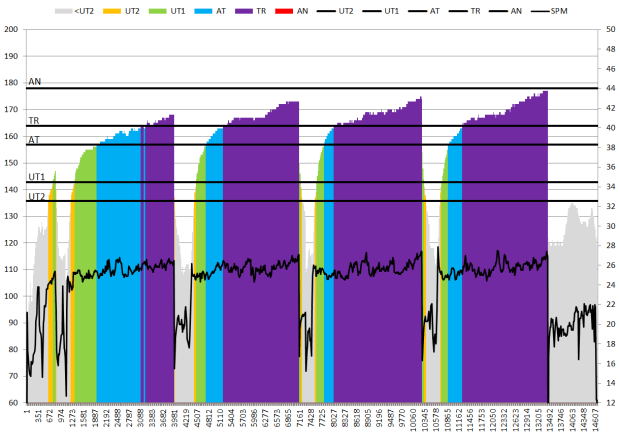This screenshot has width=620, height=445.
Task: Click the 200 value on the left axis
Action: pyautogui.click(x=11, y=28)
